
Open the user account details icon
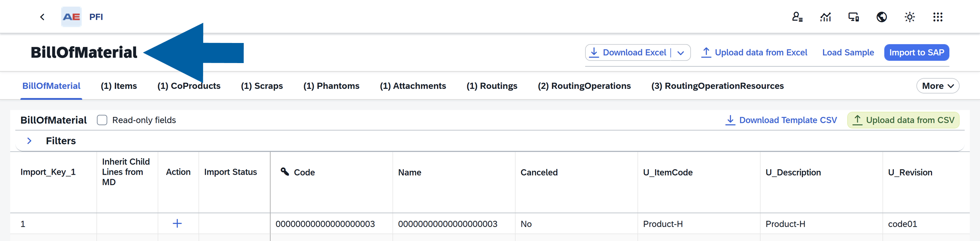(x=797, y=17)
